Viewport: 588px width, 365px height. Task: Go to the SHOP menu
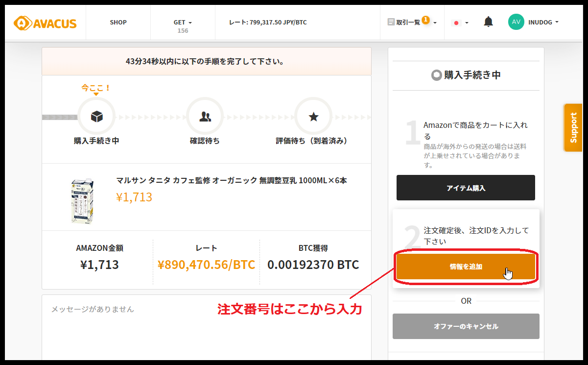pyautogui.click(x=118, y=22)
